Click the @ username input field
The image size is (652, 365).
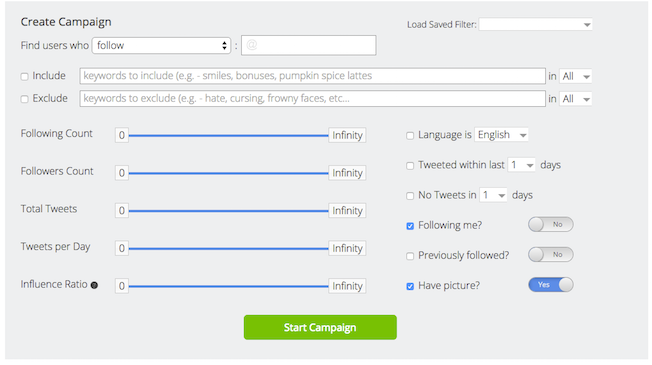click(309, 45)
